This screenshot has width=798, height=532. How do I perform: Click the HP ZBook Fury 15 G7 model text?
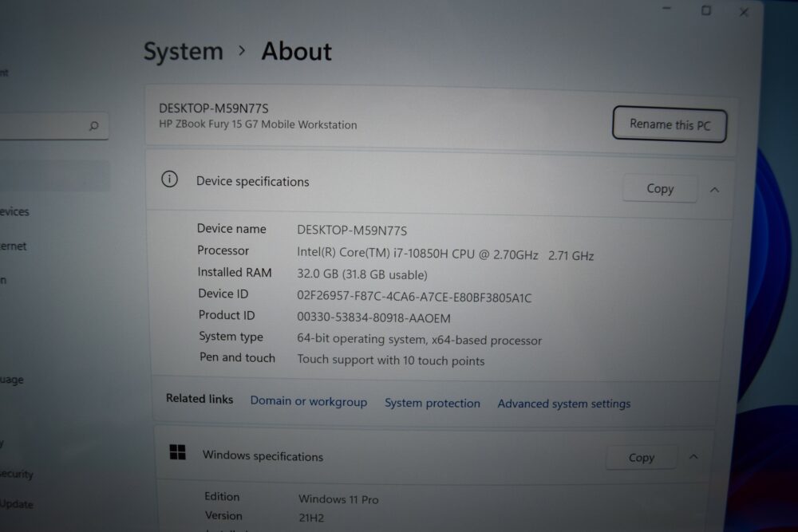(258, 124)
